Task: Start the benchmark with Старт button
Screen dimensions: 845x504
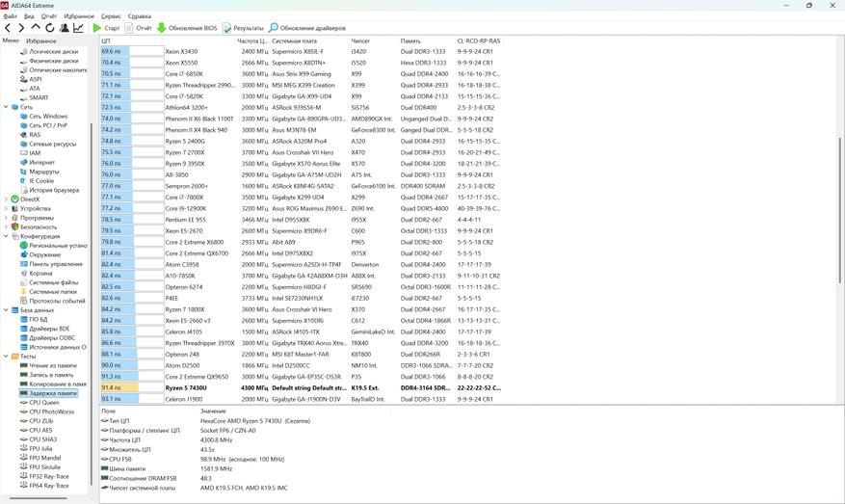Action: coord(106,28)
